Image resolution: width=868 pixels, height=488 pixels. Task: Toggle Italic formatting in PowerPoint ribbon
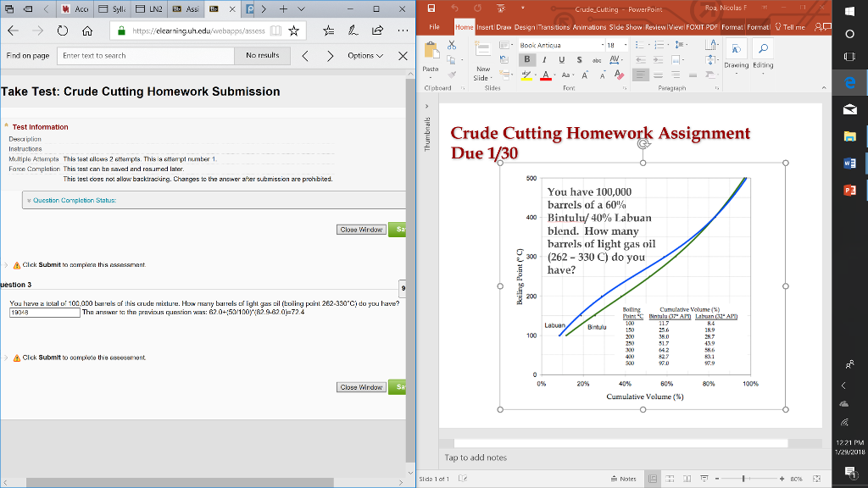click(x=544, y=60)
